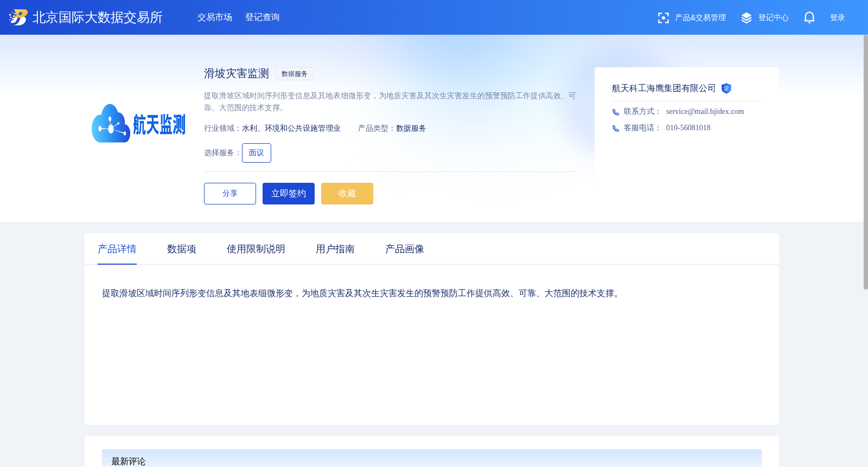Click phone number 010-56081018
The height and width of the screenshot is (467, 868).
(688, 128)
